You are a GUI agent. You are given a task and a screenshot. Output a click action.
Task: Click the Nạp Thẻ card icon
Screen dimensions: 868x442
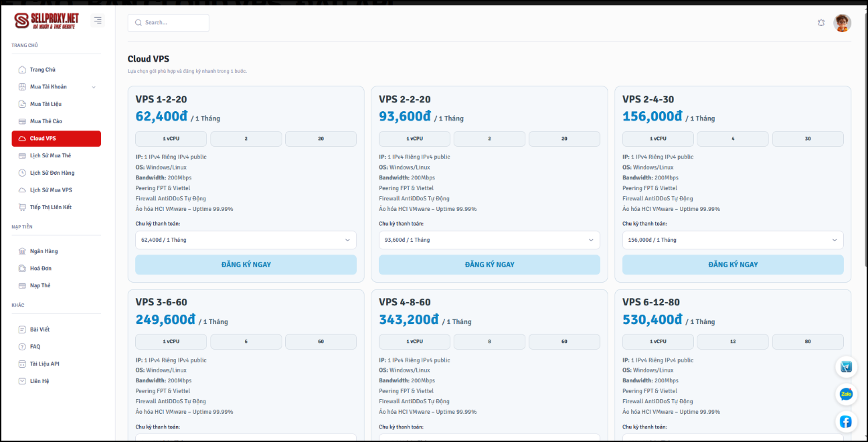(x=22, y=285)
